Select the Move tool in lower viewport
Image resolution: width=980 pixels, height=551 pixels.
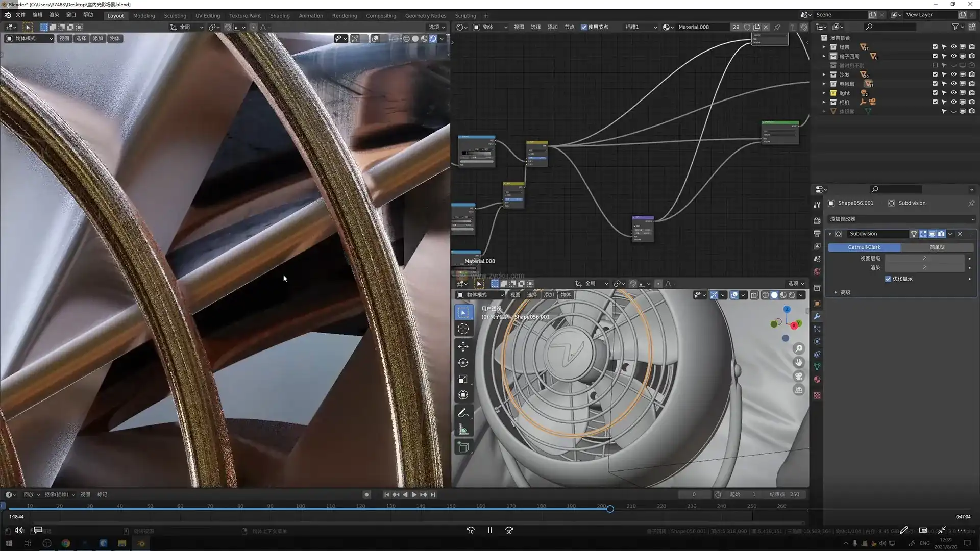tap(463, 346)
